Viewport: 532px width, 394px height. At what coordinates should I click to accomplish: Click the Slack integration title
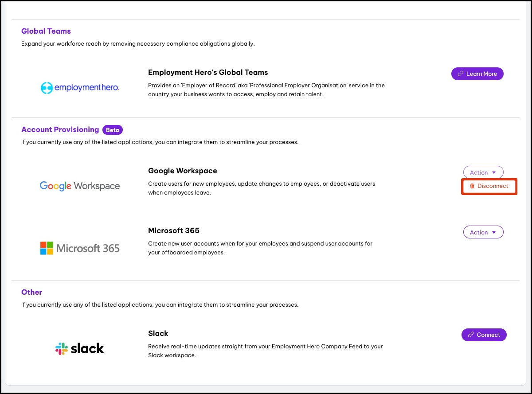click(158, 333)
